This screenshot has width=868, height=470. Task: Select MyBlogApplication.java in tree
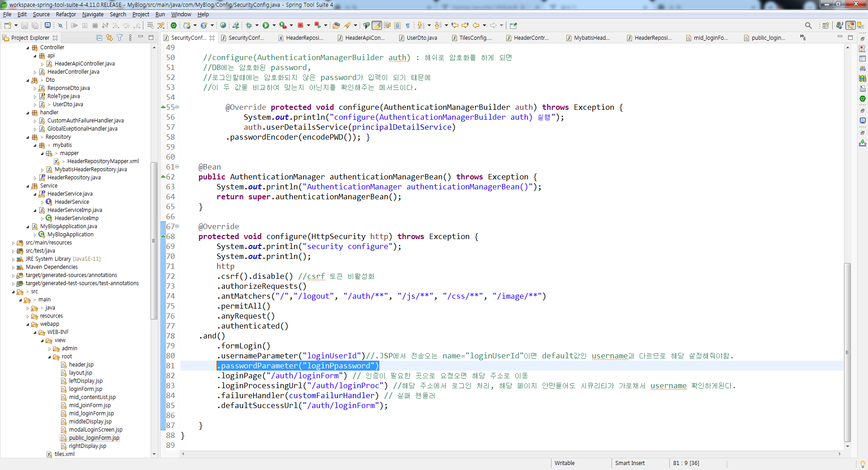pyautogui.click(x=69, y=226)
